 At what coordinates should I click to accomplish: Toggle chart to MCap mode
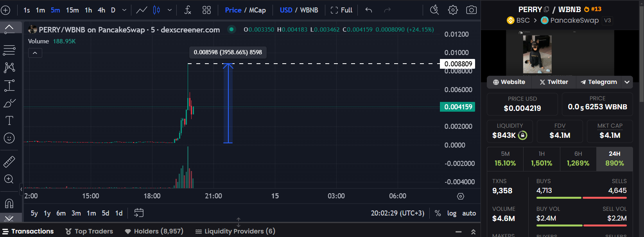pyautogui.click(x=257, y=10)
